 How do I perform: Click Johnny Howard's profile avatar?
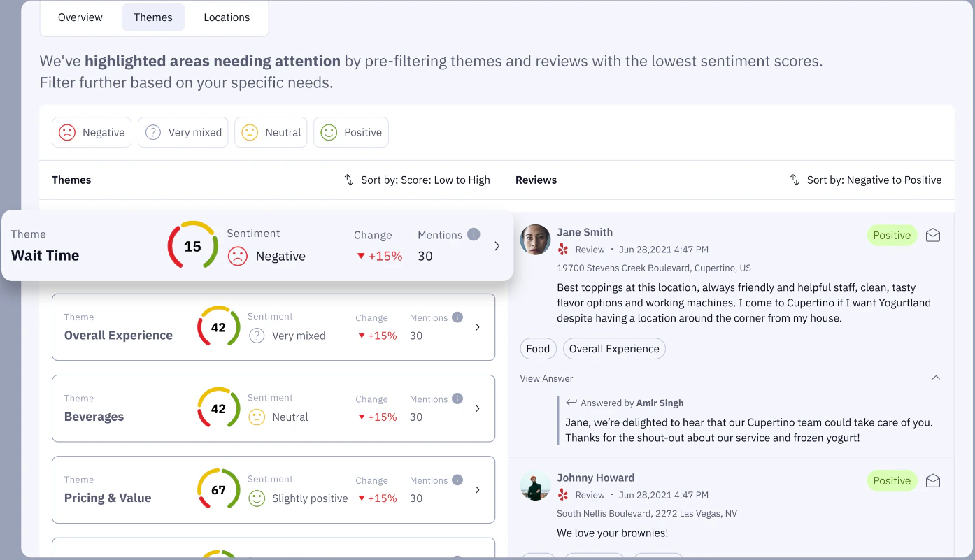click(535, 485)
